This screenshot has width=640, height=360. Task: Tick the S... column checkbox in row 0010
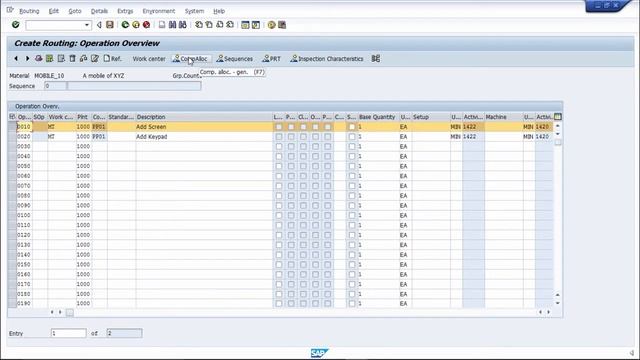pyautogui.click(x=352, y=127)
